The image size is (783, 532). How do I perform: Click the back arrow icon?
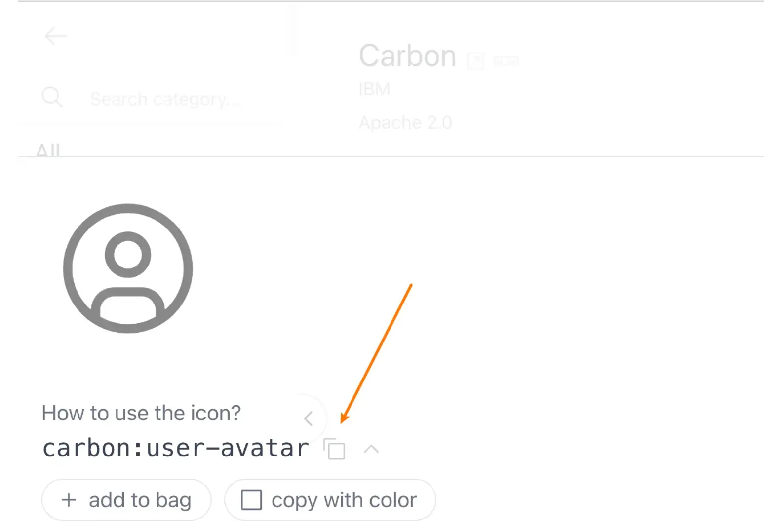(56, 36)
